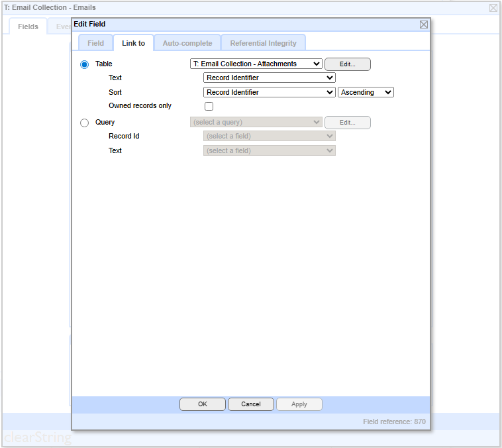Select the Table radio button
Viewport: 502px width, 448px height.
click(84, 64)
